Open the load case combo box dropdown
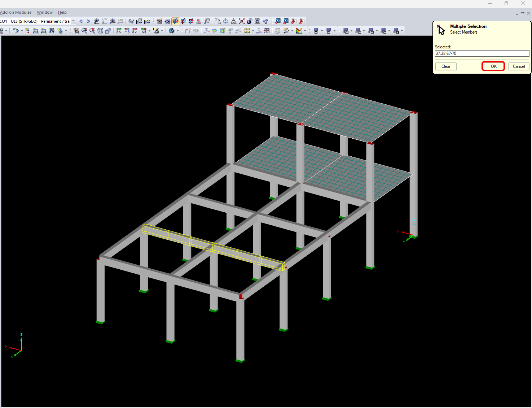532x408 pixels. (74, 21)
